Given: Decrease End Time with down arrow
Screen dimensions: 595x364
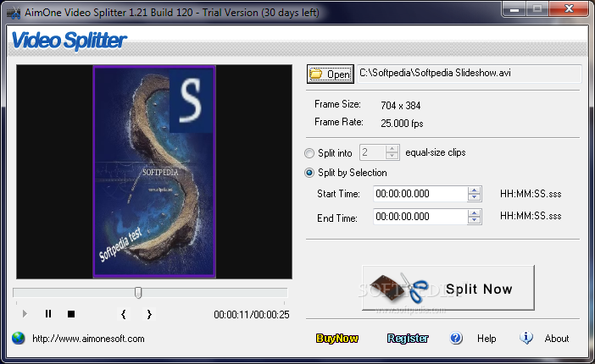Looking at the screenshot, I should (x=474, y=220).
